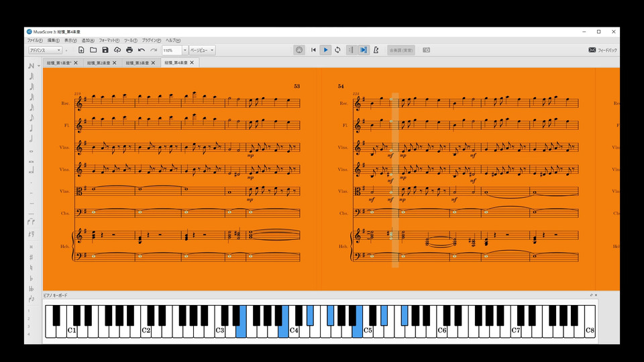The height and width of the screenshot is (362, 644).
Task: Apply the flat accidental
Action: click(x=32, y=278)
